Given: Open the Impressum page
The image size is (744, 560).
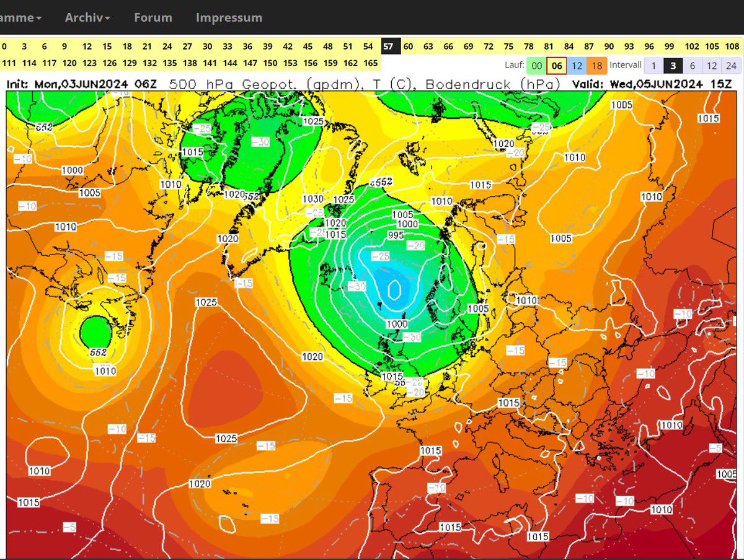Looking at the screenshot, I should [x=229, y=17].
